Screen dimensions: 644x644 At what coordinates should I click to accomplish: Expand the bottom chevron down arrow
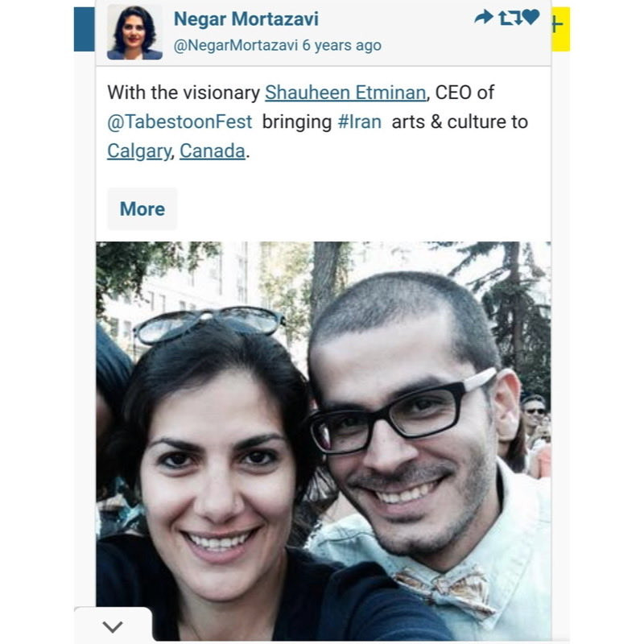[x=113, y=627]
